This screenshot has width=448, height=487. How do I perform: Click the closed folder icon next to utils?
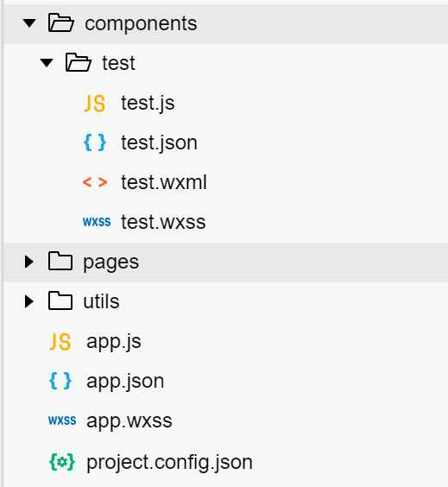click(x=60, y=300)
